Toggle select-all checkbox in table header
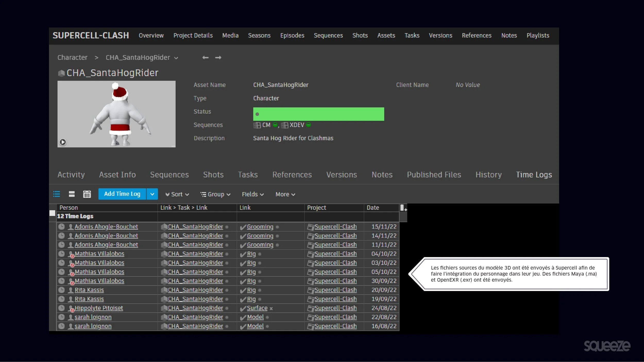The height and width of the screenshot is (362, 644). point(52,213)
